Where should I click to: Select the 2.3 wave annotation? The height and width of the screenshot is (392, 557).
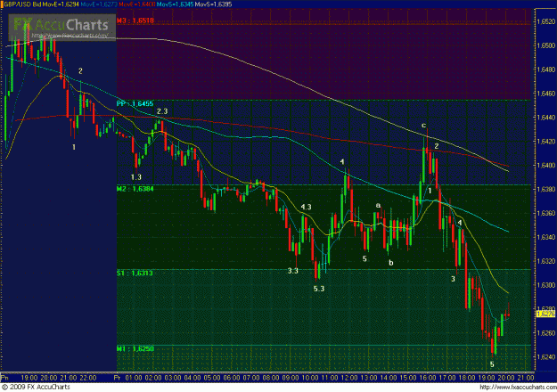162,111
